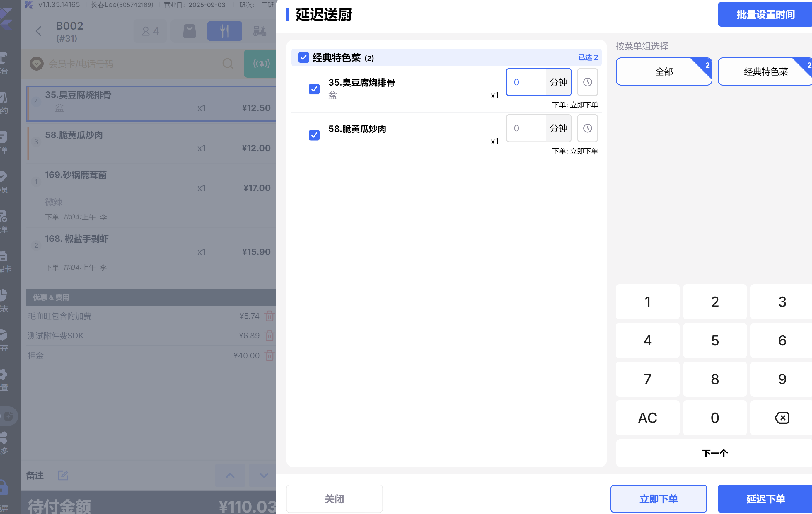Click the takeaway bag icon
This screenshot has width=812, height=514.
(x=189, y=31)
